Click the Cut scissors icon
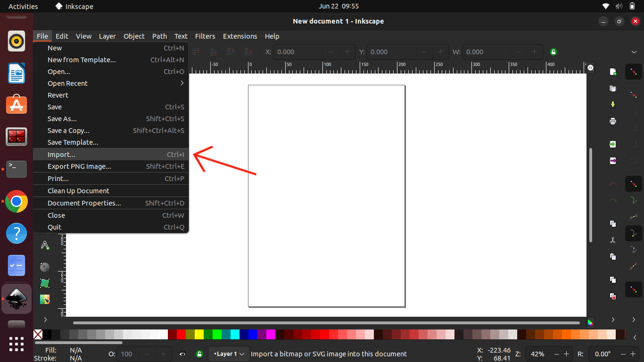Image resolution: width=644 pixels, height=362 pixels. (x=612, y=240)
